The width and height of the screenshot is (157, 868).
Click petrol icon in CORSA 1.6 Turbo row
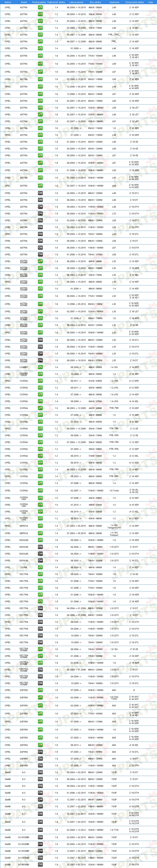pos(40,491)
